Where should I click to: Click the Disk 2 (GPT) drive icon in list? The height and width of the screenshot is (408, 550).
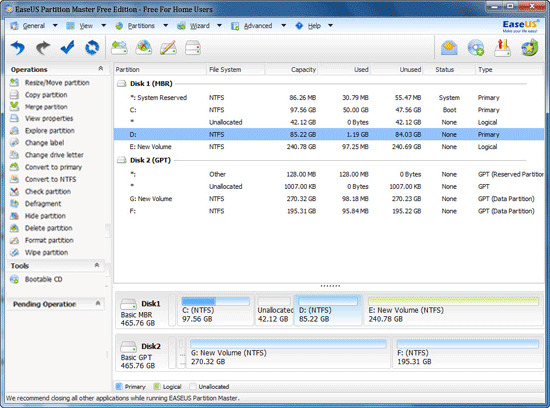tap(122, 160)
